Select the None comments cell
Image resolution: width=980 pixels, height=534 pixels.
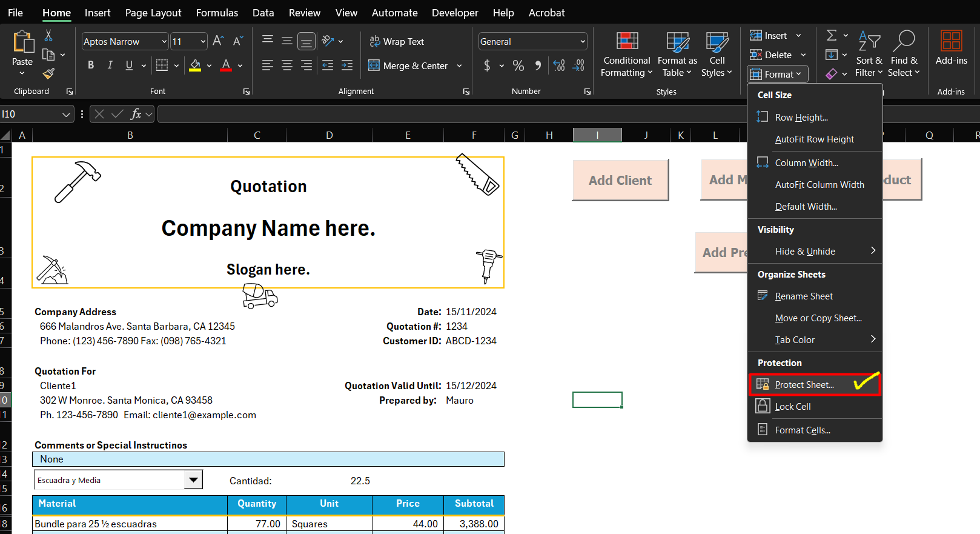pos(268,459)
